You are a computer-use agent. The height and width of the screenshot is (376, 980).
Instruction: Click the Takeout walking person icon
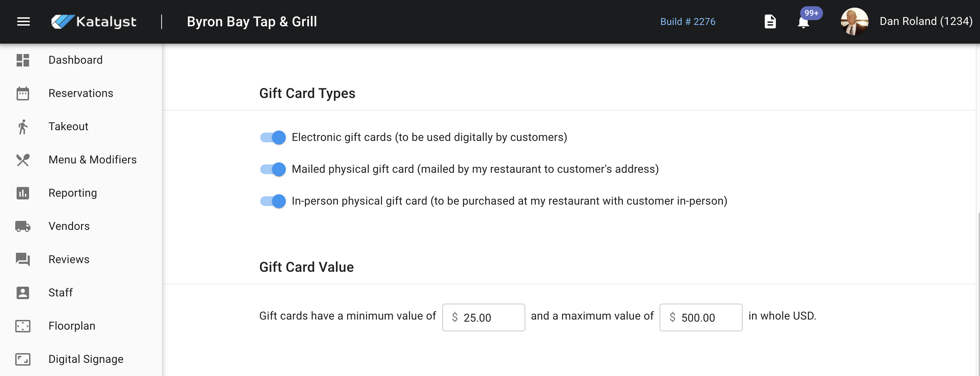pyautogui.click(x=23, y=127)
